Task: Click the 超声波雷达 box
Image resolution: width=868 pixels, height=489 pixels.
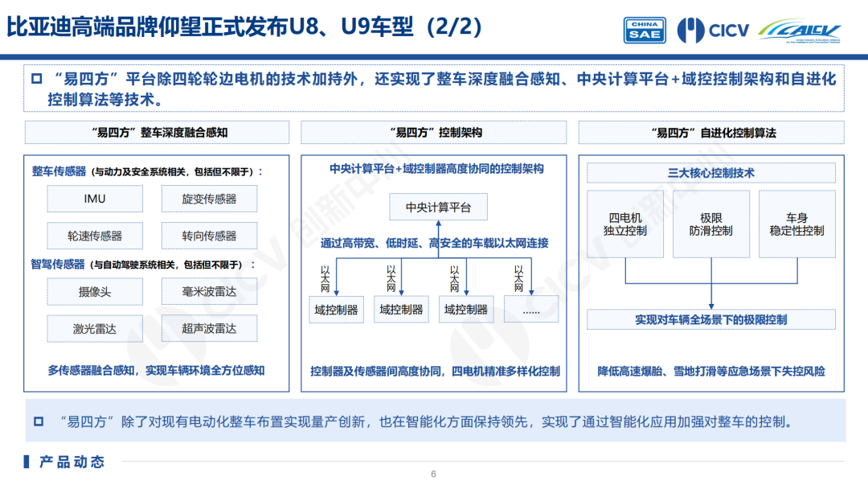Action: point(209,329)
